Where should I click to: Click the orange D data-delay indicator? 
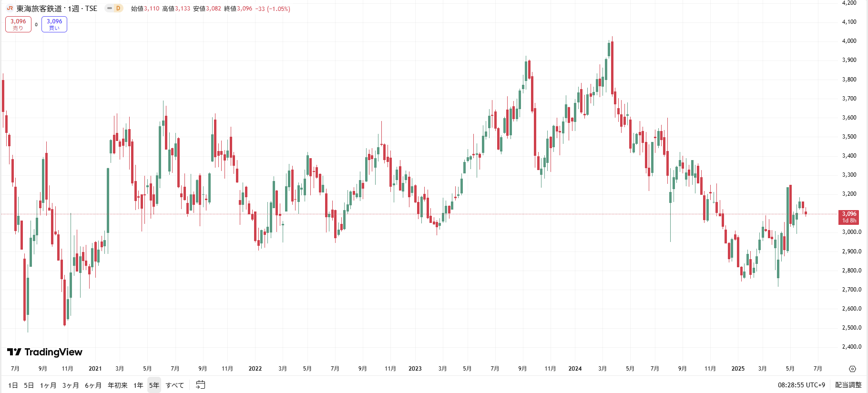pyautogui.click(x=118, y=8)
